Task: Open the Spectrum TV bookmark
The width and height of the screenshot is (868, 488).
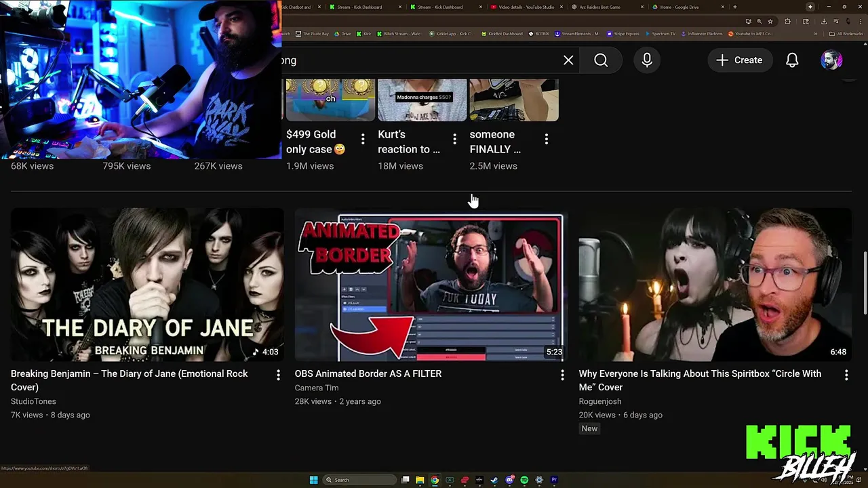Action: pos(660,34)
